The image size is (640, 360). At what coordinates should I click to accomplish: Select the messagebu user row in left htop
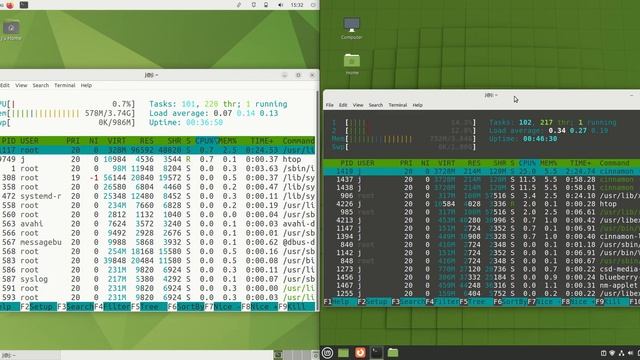tap(158, 242)
